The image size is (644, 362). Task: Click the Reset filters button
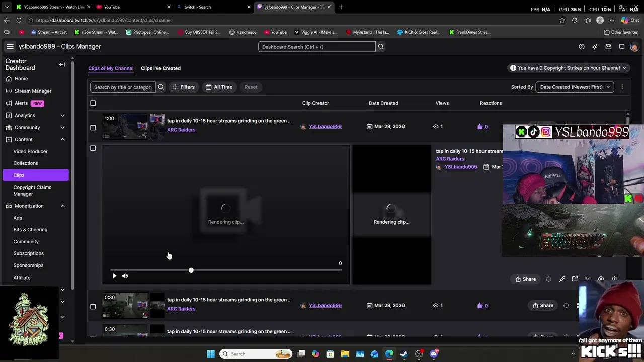tap(251, 87)
